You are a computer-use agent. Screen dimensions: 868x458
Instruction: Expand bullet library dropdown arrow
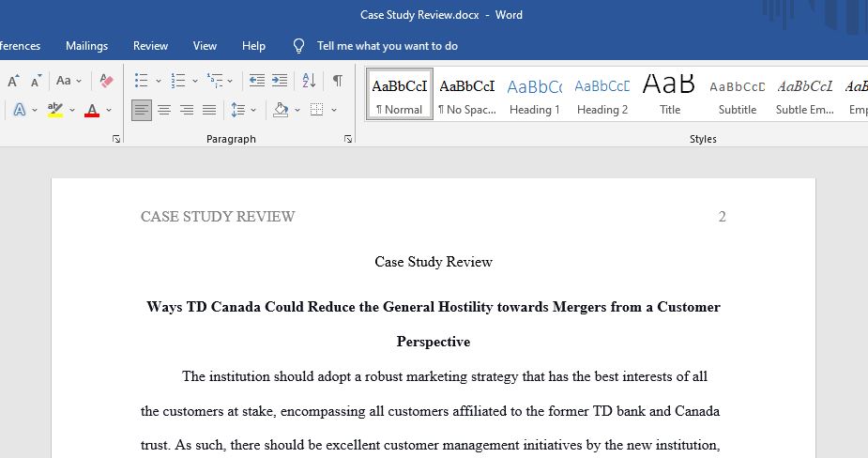pyautogui.click(x=159, y=82)
